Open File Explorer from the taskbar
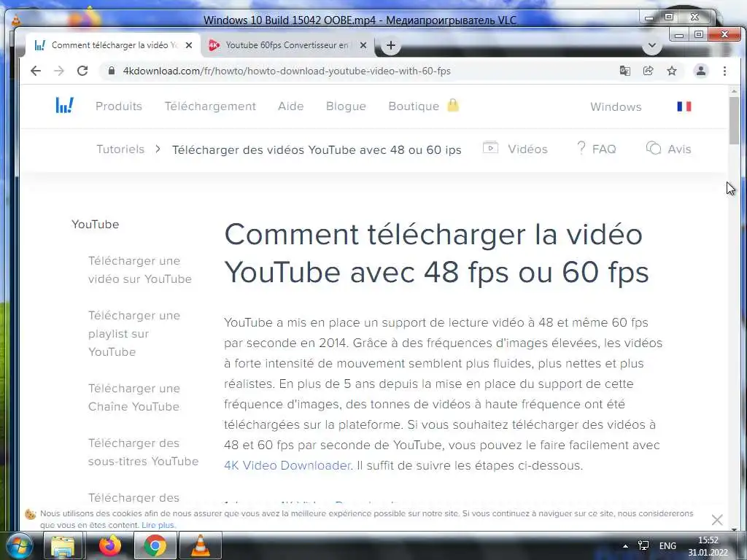747x560 pixels. point(63,546)
